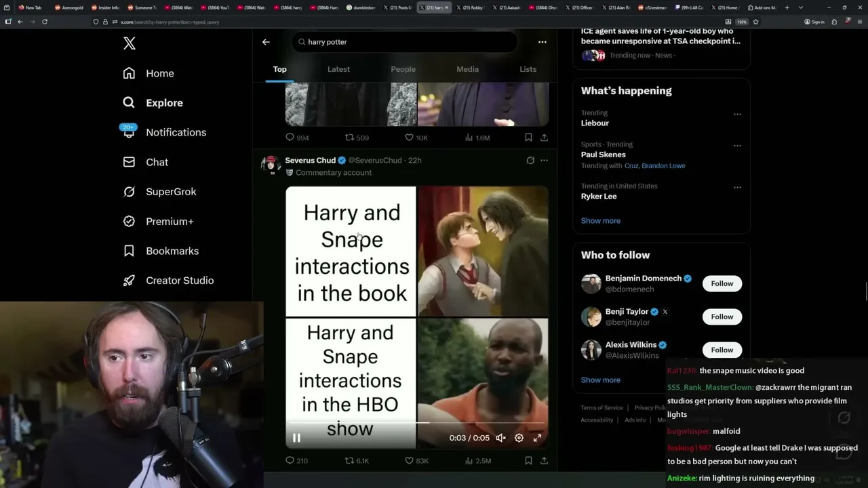Repost the post with 6.1K reposts

(x=357, y=461)
